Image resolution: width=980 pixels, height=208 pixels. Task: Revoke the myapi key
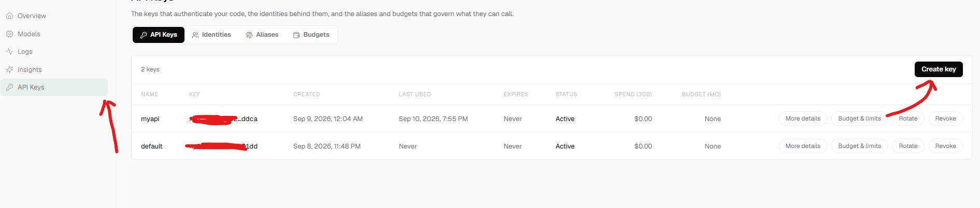(x=945, y=118)
